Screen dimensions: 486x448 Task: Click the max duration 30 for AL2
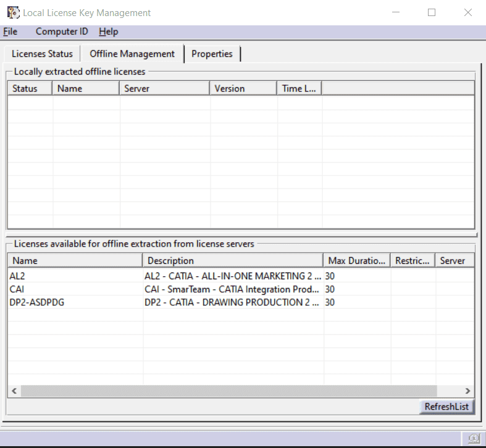330,276
